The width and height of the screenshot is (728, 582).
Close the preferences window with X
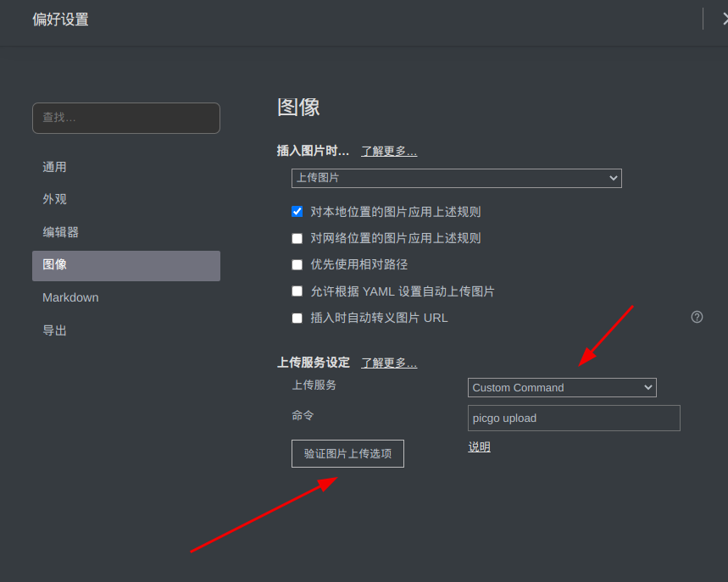725,19
